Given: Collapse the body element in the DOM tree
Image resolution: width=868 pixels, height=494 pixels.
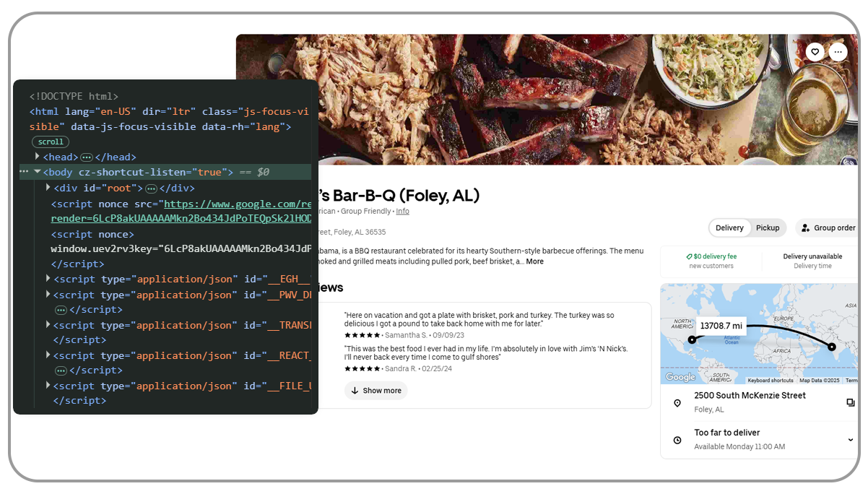Looking at the screenshot, I should click(x=38, y=172).
